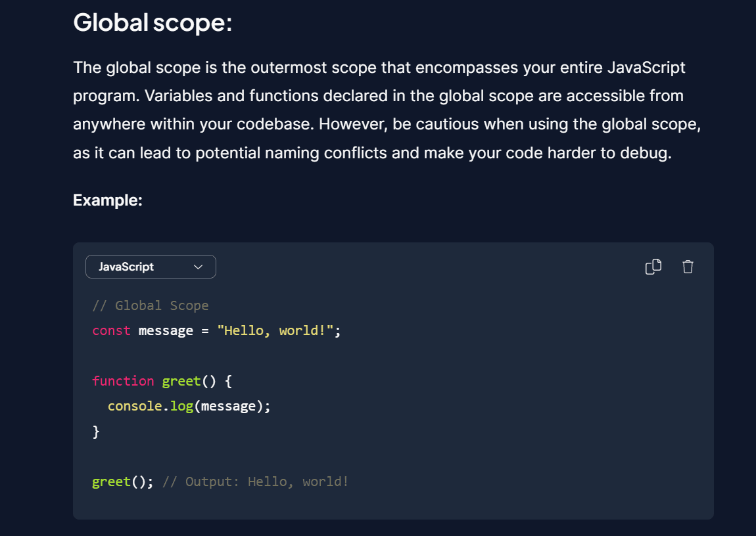Click the closing curly brace line
The height and width of the screenshot is (536, 756).
click(96, 432)
